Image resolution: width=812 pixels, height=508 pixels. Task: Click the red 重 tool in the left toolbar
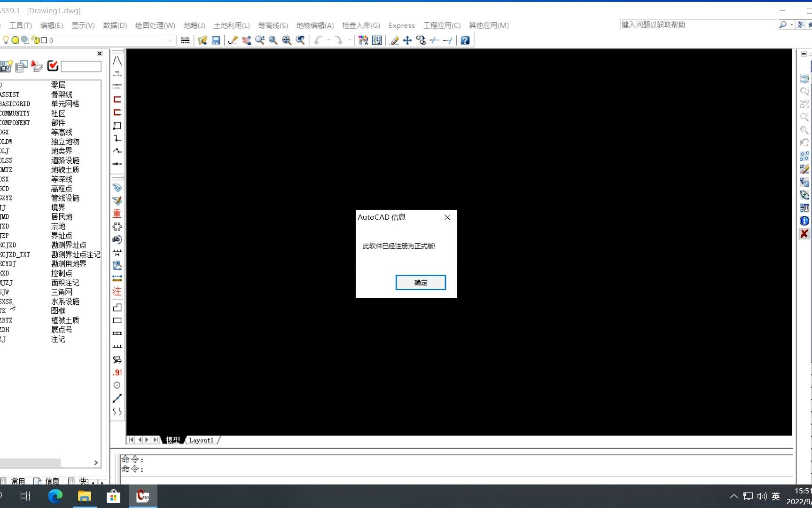pyautogui.click(x=116, y=213)
